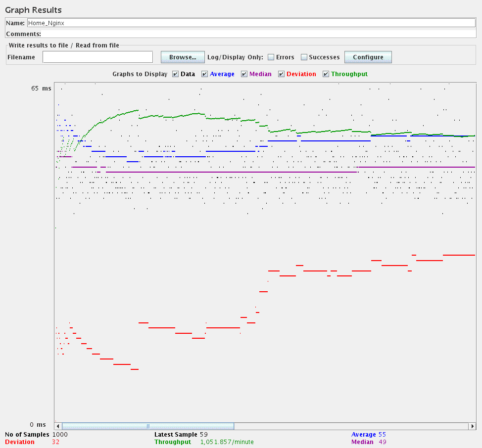Click the Median value 49
The width and height of the screenshot is (482, 448).
(x=383, y=442)
